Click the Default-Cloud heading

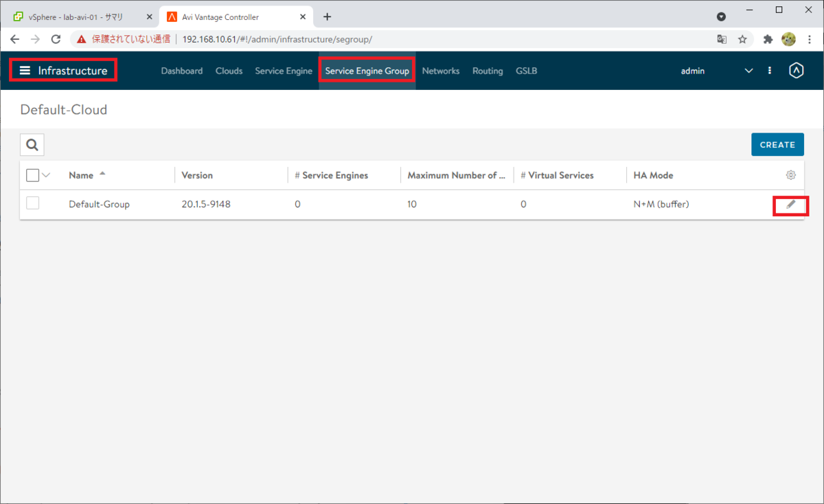pyautogui.click(x=64, y=110)
